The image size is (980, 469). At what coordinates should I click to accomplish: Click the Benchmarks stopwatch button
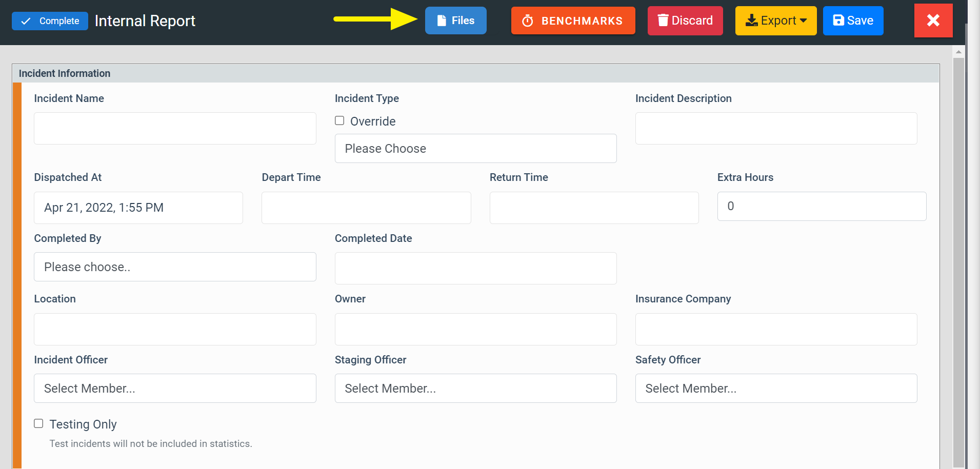point(573,21)
